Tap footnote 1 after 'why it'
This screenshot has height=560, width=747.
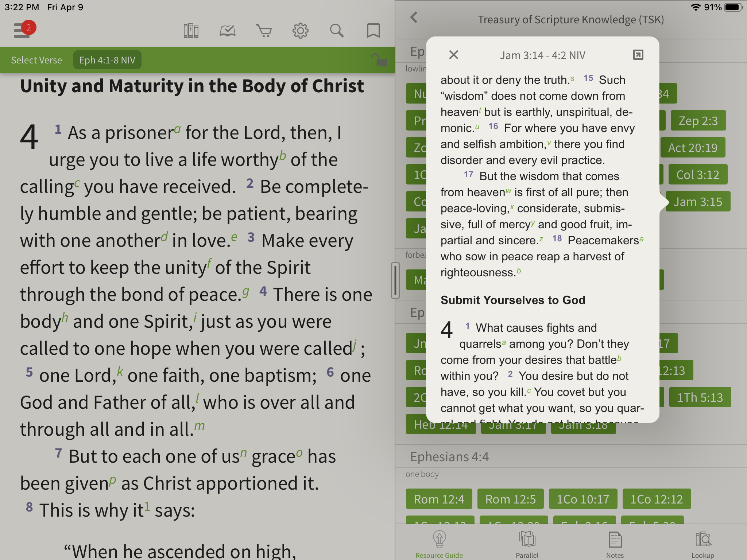point(147,506)
